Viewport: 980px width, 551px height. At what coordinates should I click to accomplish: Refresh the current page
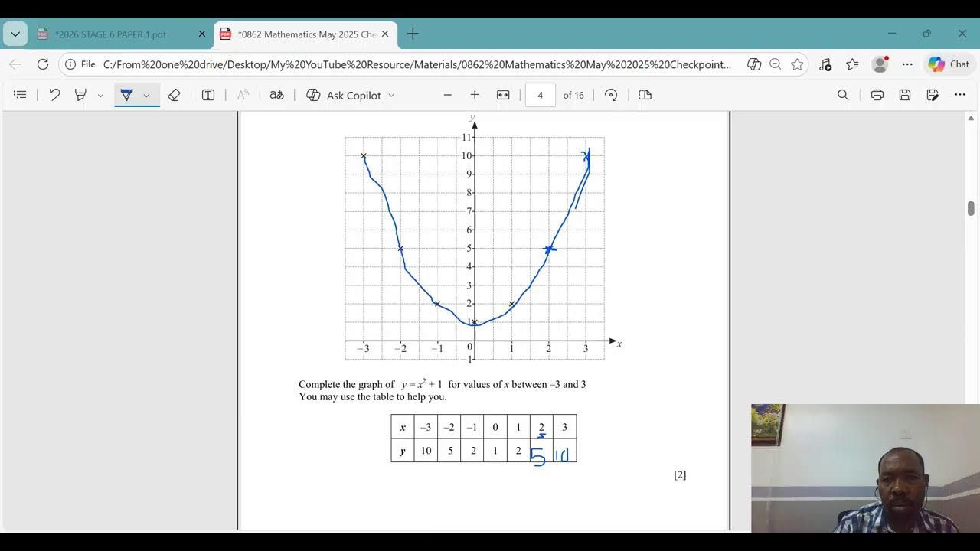[x=43, y=64]
